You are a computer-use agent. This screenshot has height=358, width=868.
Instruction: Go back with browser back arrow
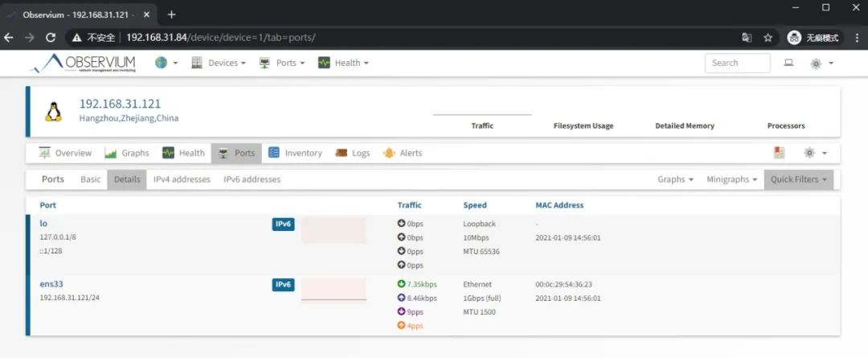8,38
